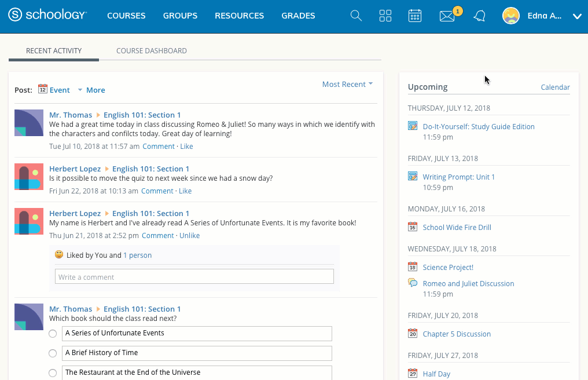Click the Write a comment field

pyautogui.click(x=194, y=277)
